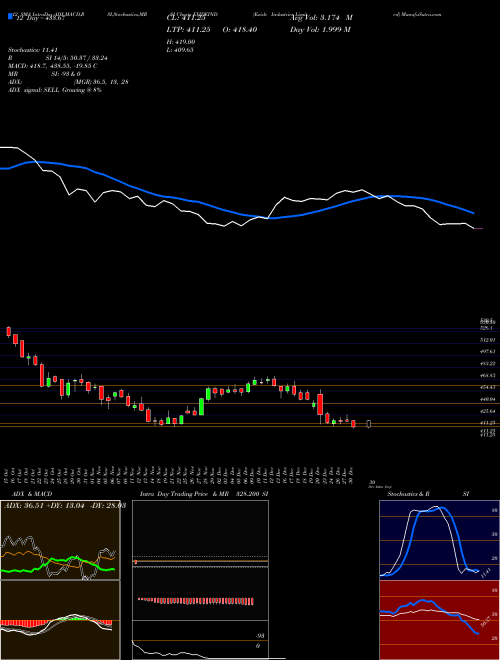Click the blue 12 Day SMA legend square
500x660 pixels.
pyautogui.click(x=11, y=16)
